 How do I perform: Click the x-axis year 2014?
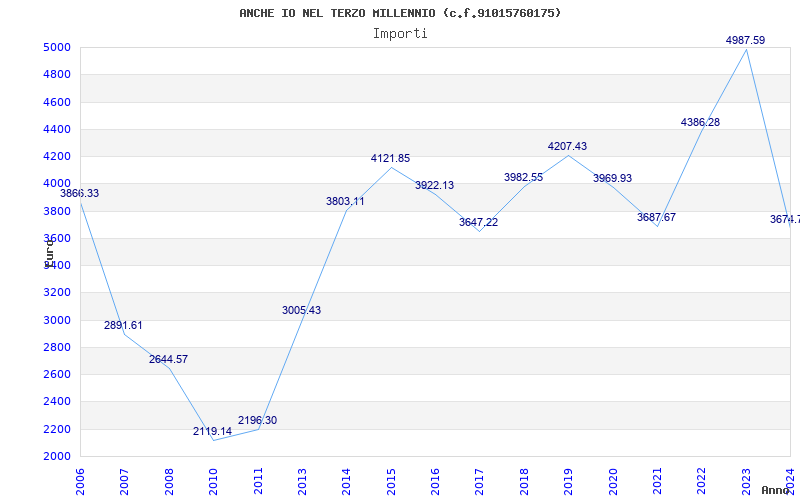pos(346,482)
